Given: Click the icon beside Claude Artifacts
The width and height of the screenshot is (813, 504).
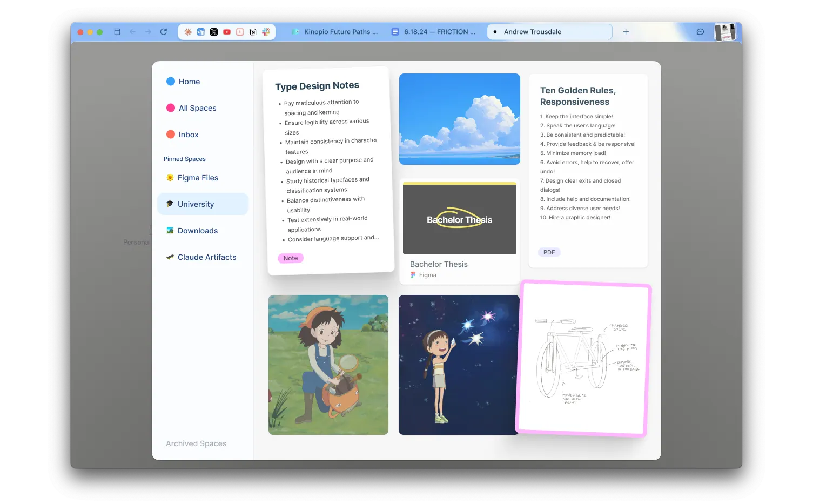Looking at the screenshot, I should pyautogui.click(x=170, y=257).
